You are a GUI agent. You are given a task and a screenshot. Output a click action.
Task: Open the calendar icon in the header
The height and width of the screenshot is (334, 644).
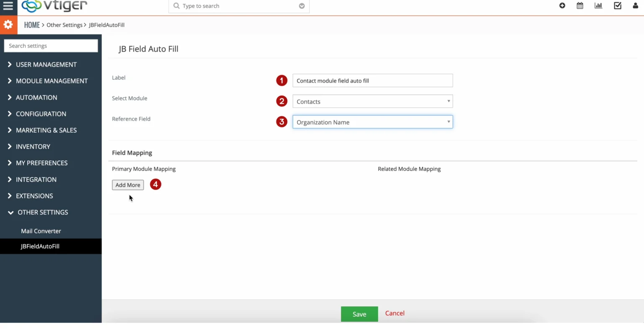click(580, 5)
